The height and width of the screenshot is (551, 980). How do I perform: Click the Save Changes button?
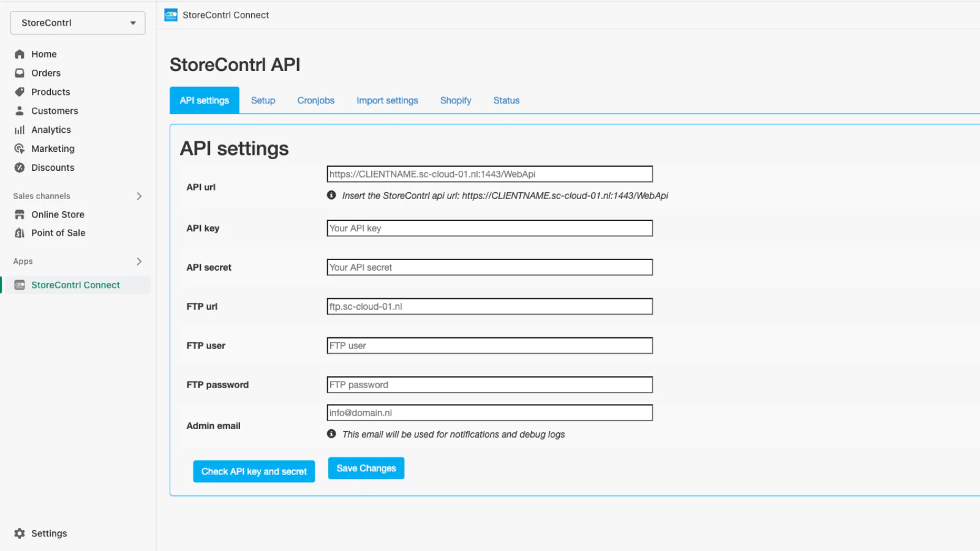click(x=366, y=468)
